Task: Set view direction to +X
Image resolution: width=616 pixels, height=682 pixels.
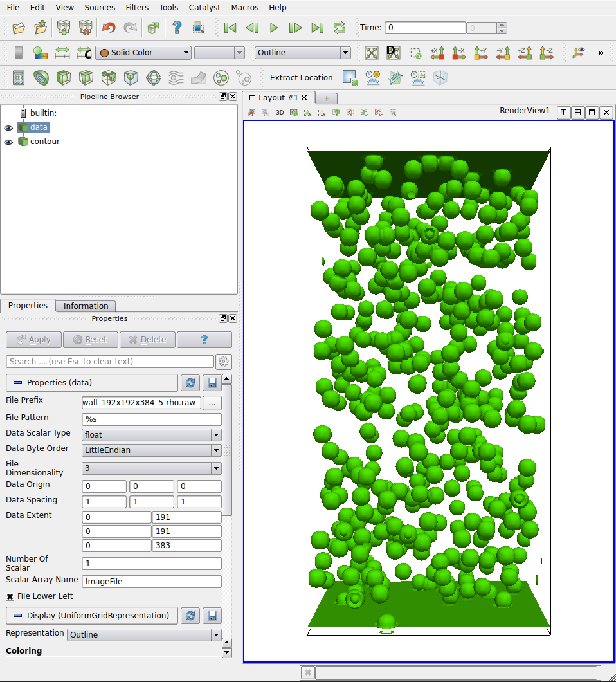Action: (438, 53)
